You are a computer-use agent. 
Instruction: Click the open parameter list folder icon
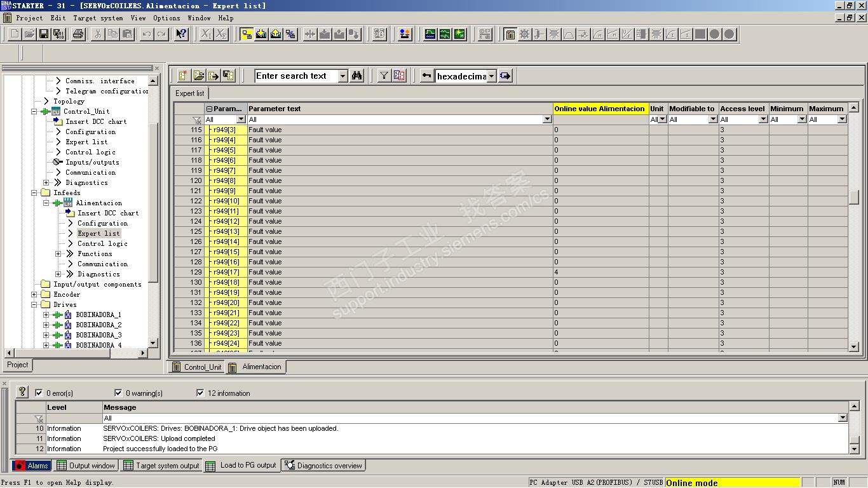[199, 76]
